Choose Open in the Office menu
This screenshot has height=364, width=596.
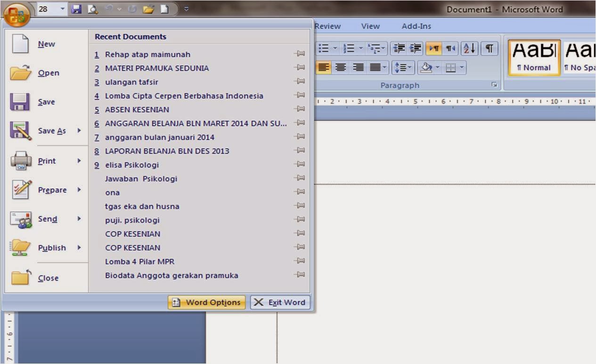[x=47, y=73]
